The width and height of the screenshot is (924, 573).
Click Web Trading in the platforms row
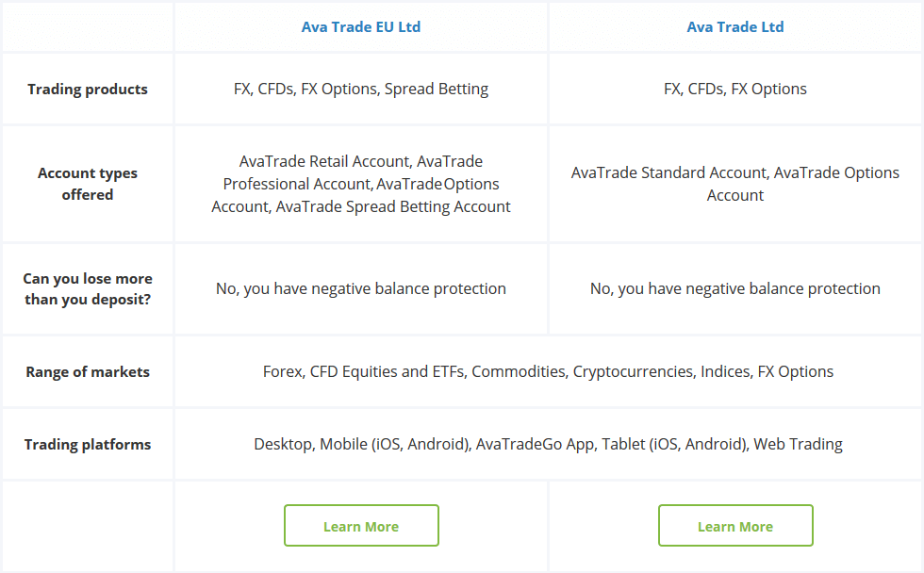click(x=797, y=444)
